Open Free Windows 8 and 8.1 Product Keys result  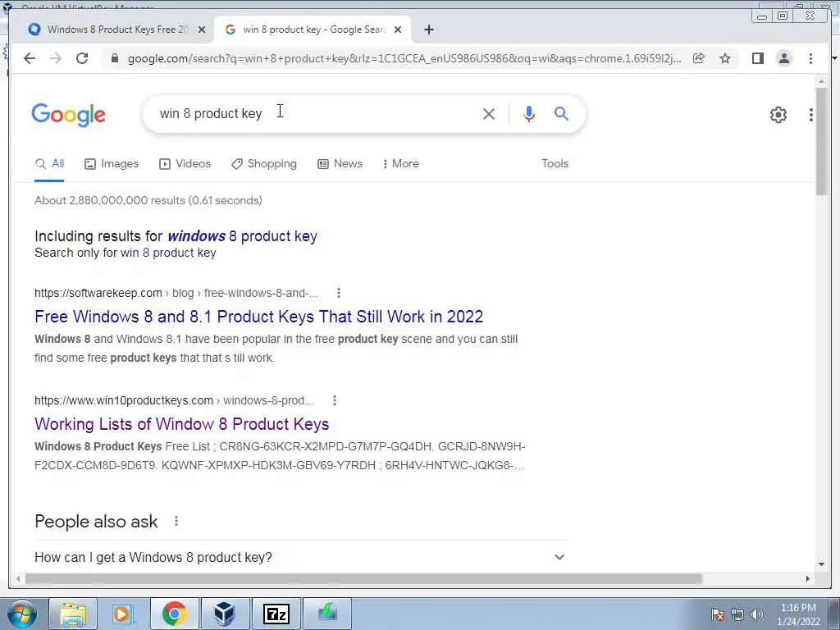tap(258, 317)
